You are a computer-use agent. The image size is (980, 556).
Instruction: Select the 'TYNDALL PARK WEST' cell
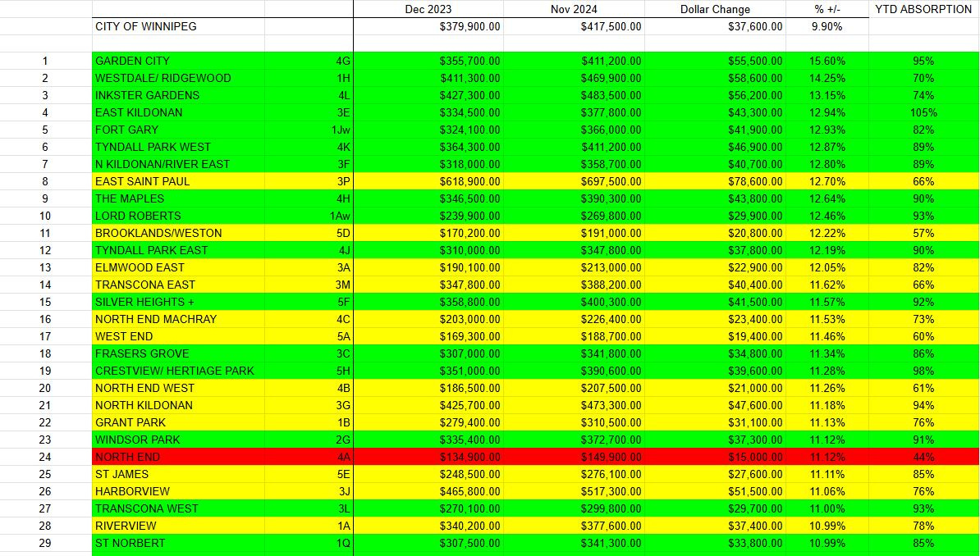pos(178,147)
